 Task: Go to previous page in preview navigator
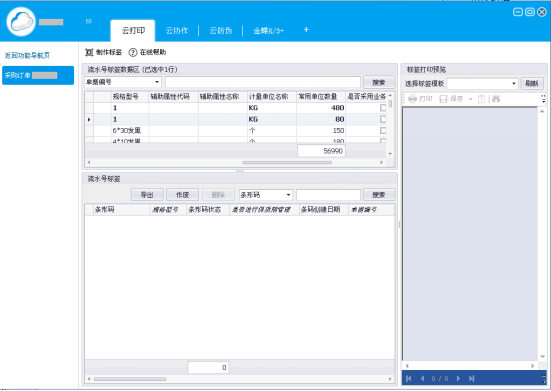click(x=422, y=378)
